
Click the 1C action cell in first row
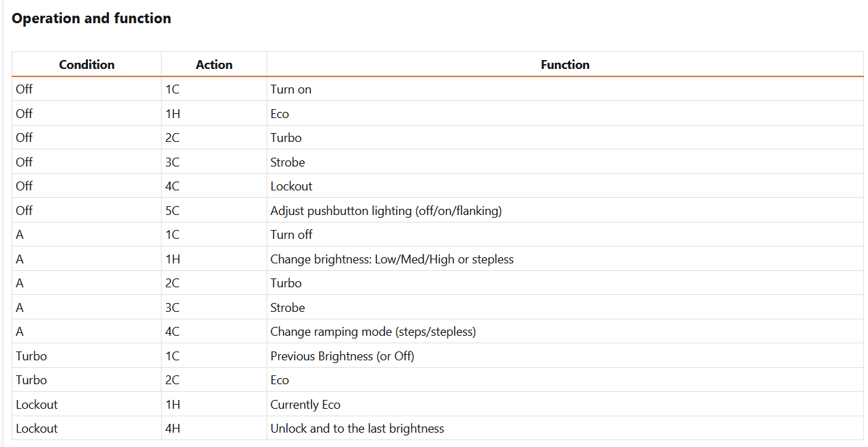coord(214,89)
